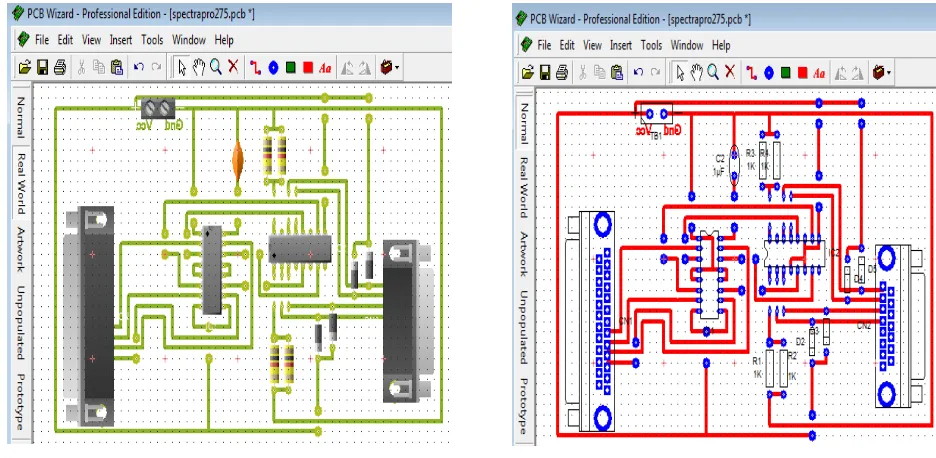Screen dimensions: 936x458
Task: Zoom magnifier tool in left window
Action: 216,67
